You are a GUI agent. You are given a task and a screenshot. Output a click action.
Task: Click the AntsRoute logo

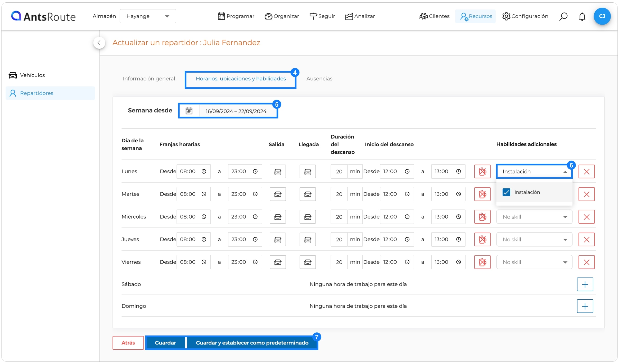point(43,16)
